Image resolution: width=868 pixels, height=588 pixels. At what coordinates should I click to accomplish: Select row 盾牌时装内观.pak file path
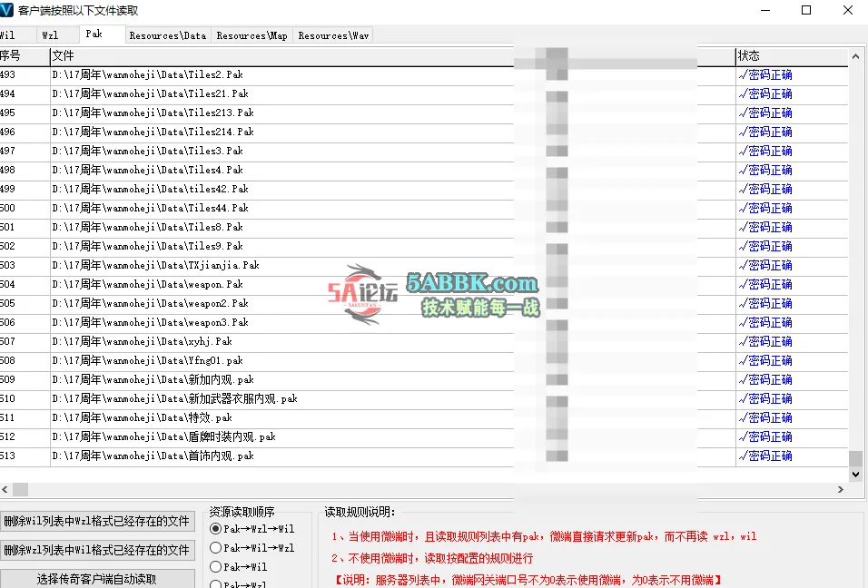(163, 437)
